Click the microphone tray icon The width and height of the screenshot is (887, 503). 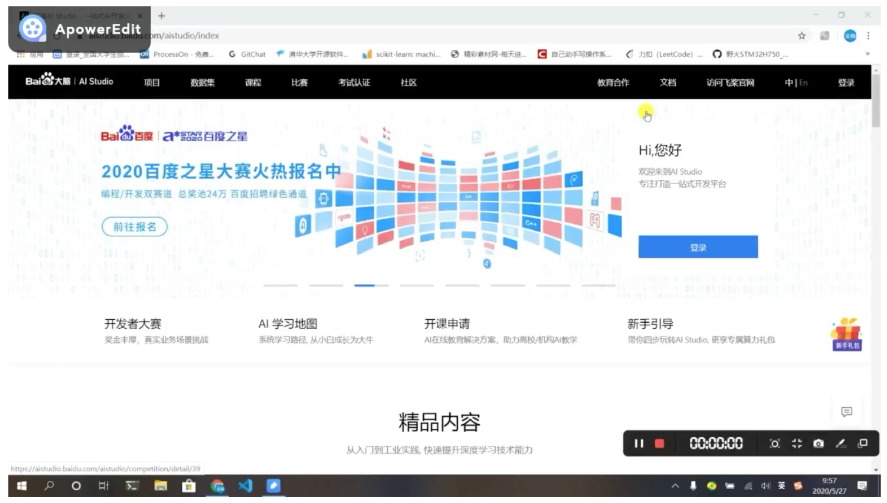pos(693,486)
